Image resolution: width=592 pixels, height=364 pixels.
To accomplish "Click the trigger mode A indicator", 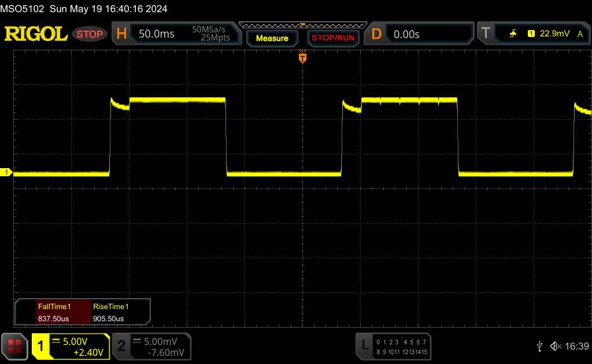I will 580,34.
